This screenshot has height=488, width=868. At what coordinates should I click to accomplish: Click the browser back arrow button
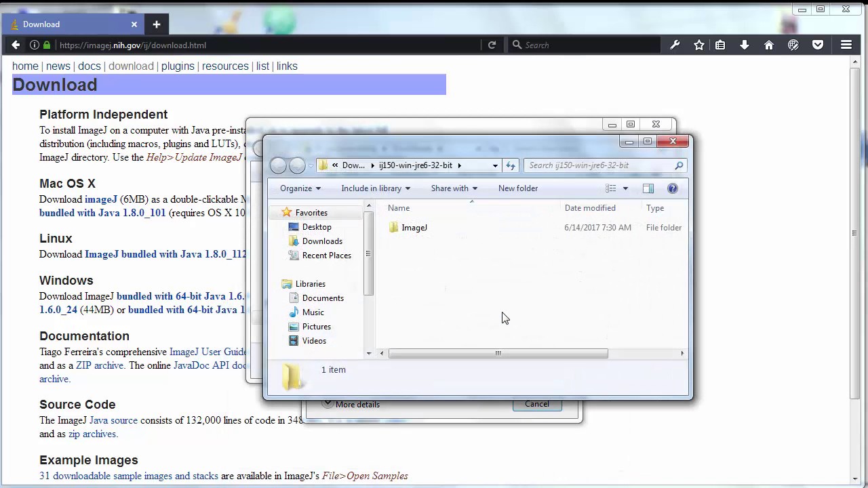click(x=16, y=45)
